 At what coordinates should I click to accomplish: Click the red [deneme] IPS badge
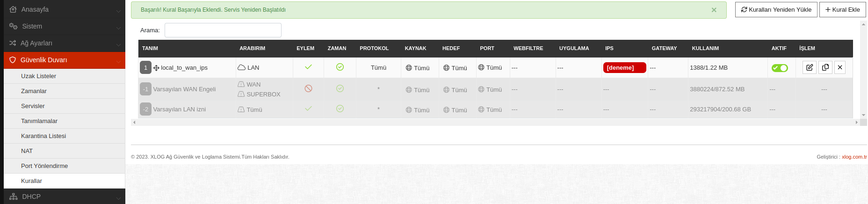tap(624, 68)
